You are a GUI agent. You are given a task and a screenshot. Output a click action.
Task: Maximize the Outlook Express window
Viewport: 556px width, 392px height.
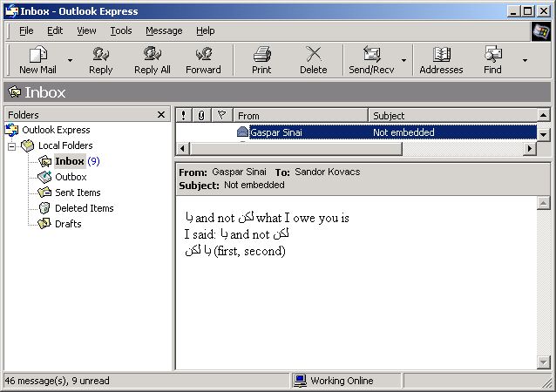pos(527,11)
